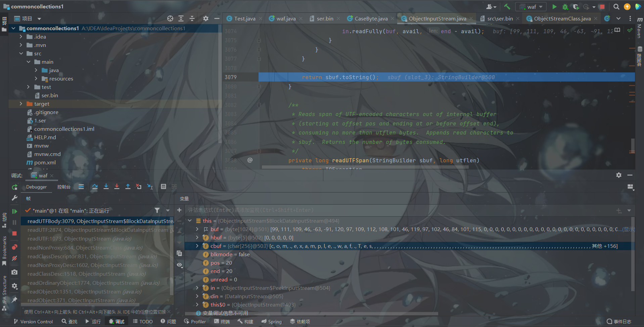Screen dimensions: 644x327
Task: Open the Project panel options gear
Action: tap(206, 18)
